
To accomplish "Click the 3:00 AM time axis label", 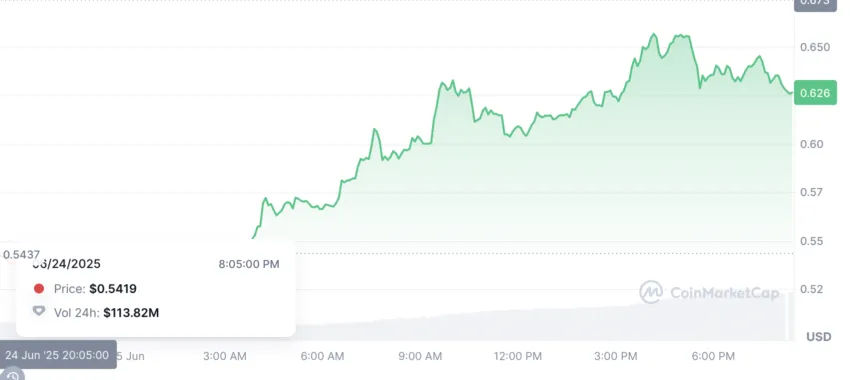I will (224, 356).
